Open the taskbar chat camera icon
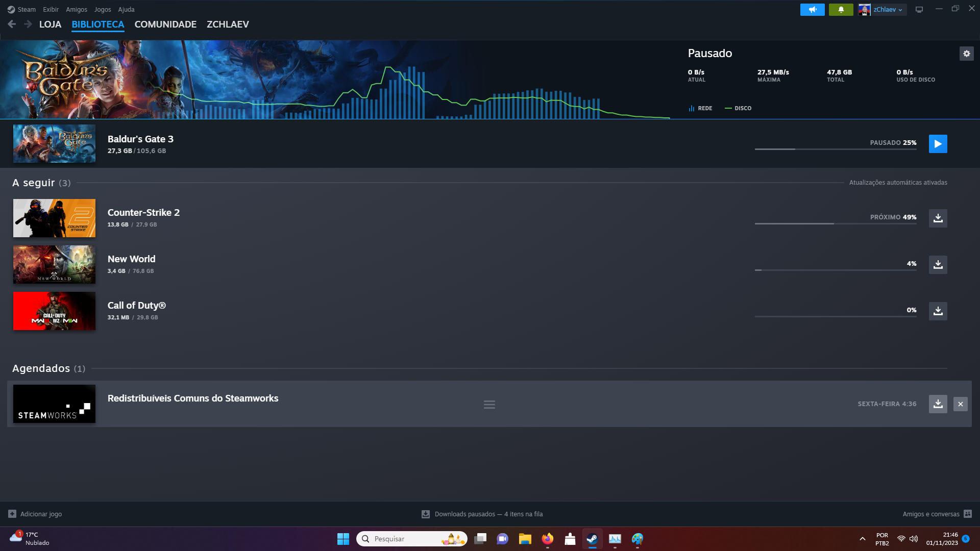The width and height of the screenshot is (980, 551). click(x=502, y=539)
